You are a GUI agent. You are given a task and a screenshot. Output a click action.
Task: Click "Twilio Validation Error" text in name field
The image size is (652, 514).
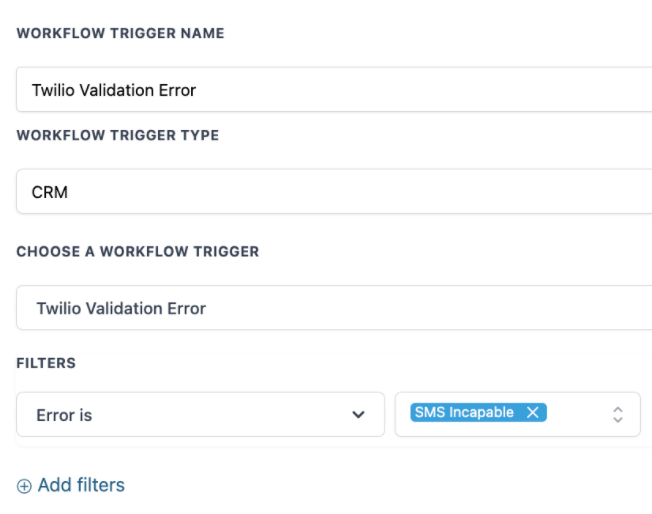tap(114, 90)
